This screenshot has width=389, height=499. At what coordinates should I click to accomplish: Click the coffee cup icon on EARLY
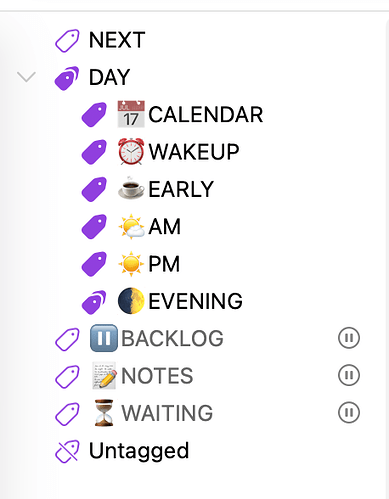click(x=131, y=189)
